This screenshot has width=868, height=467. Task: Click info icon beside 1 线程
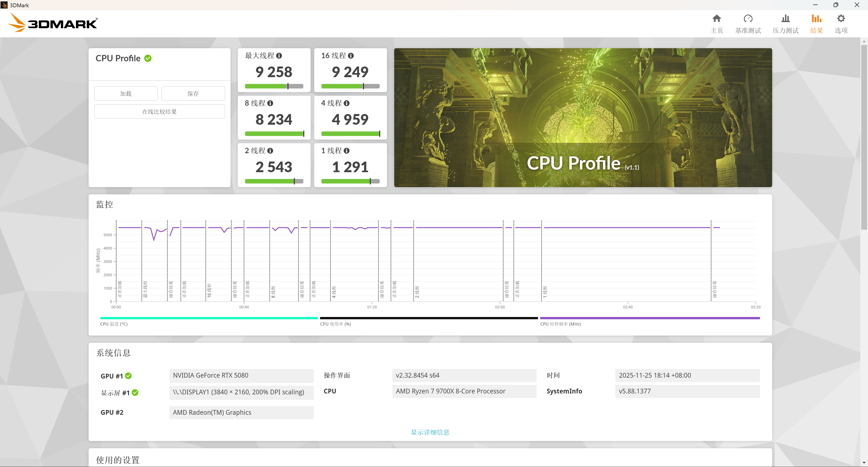point(347,151)
